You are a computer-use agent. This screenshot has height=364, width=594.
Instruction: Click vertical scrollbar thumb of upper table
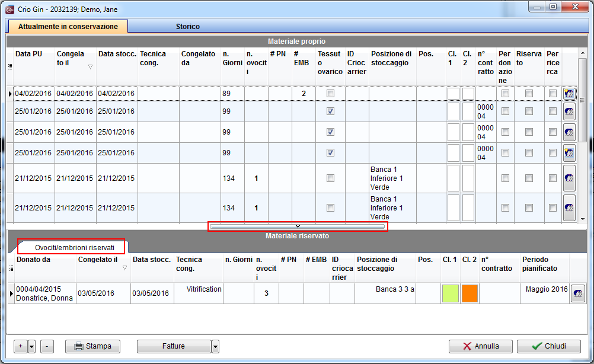point(583,100)
